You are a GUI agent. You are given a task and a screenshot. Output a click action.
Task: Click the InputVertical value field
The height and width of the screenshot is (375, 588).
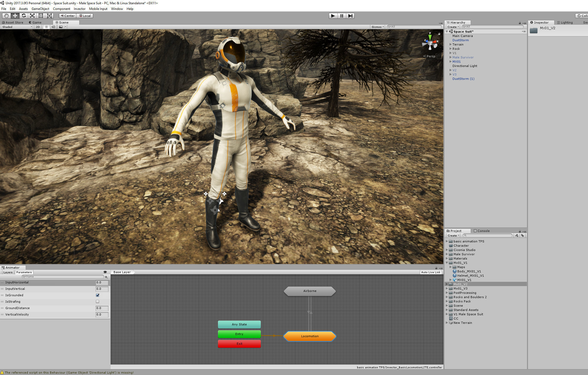102,289
